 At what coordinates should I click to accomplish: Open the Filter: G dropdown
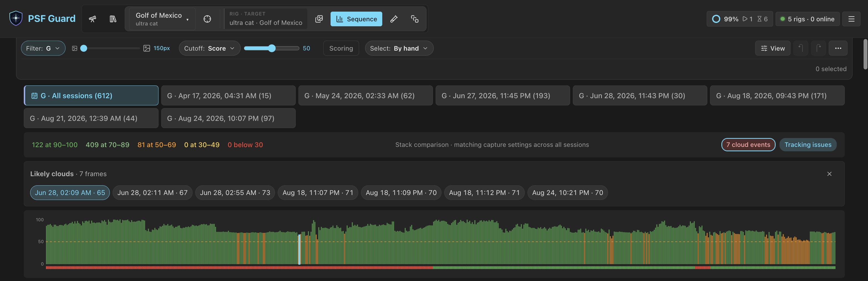coord(43,48)
